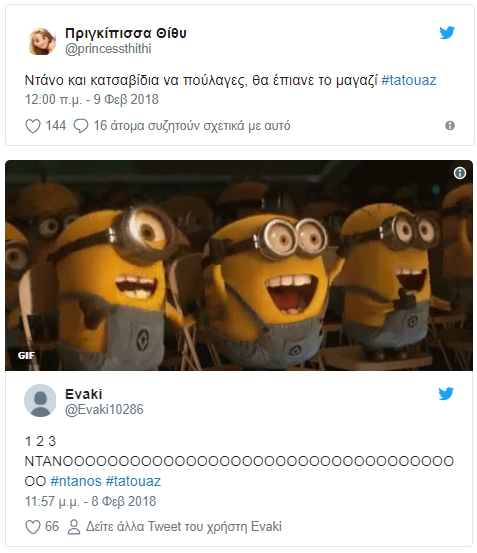Open the #tatouaz hashtag in the first tweet
Image resolution: width=477 pixels, height=553 pixels.
tap(409, 80)
